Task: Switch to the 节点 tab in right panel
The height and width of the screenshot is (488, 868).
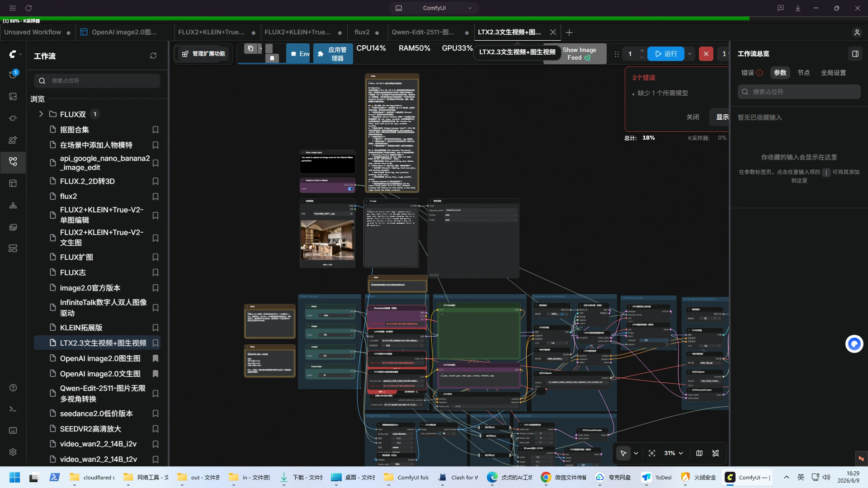Action: point(803,73)
